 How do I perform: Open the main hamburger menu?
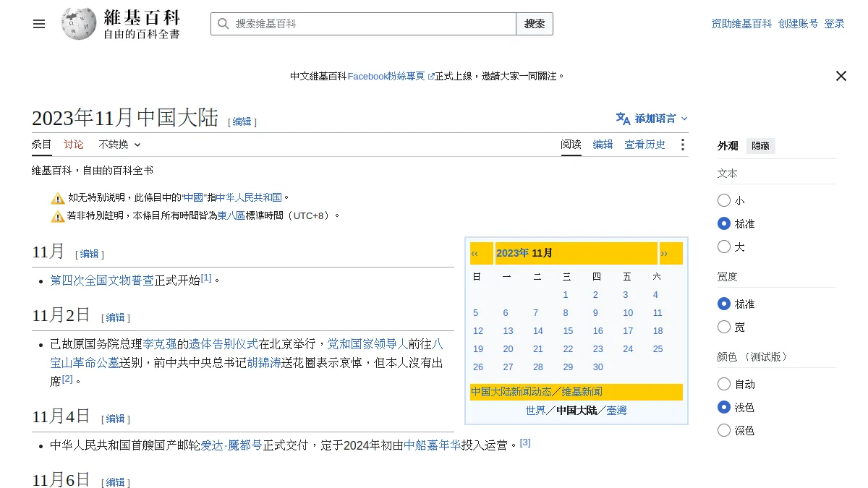[x=39, y=24]
